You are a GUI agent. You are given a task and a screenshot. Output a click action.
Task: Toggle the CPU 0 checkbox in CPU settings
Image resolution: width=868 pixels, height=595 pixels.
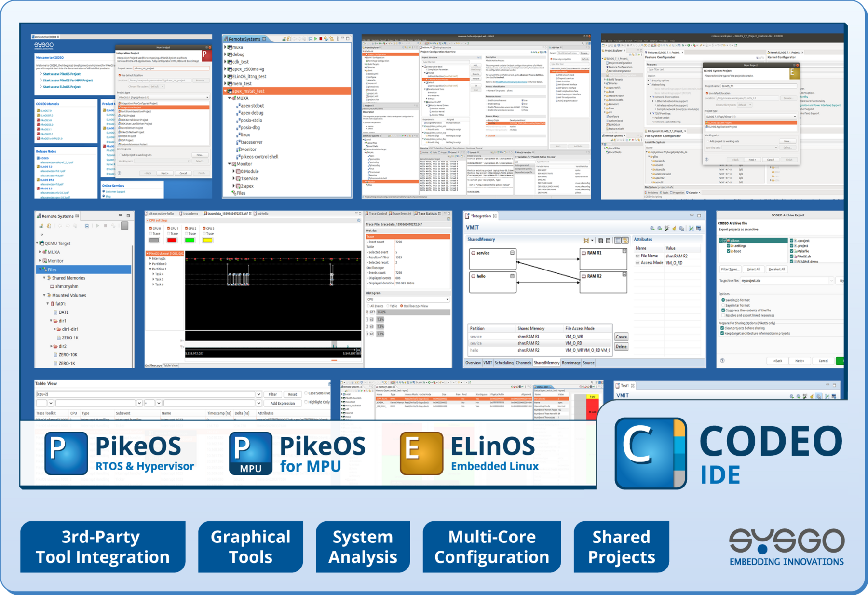coord(151,229)
